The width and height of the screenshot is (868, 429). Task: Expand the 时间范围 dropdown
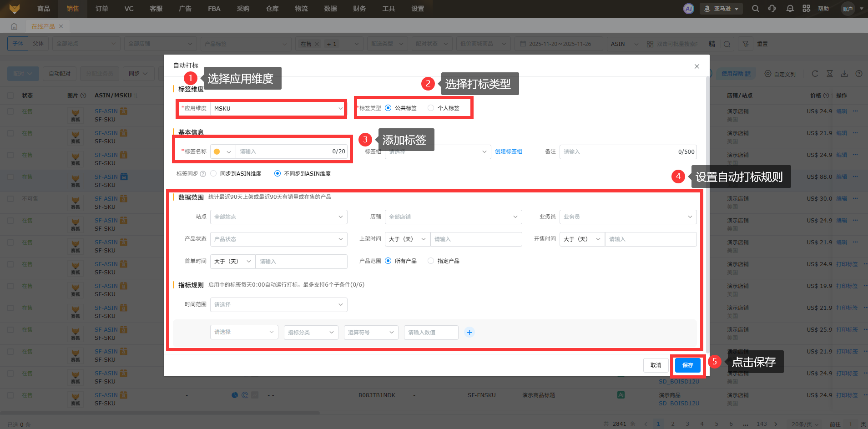[278, 305]
